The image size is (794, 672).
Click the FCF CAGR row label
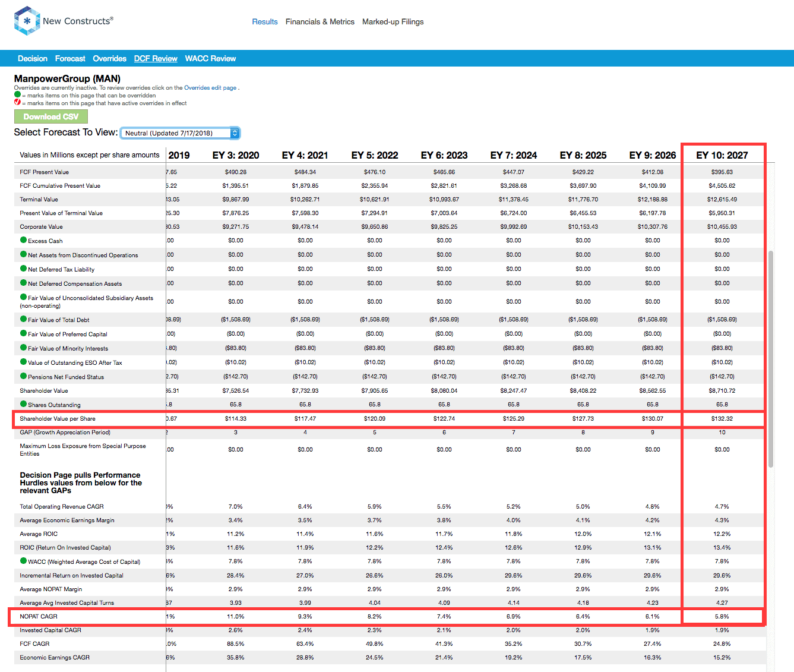tap(34, 643)
